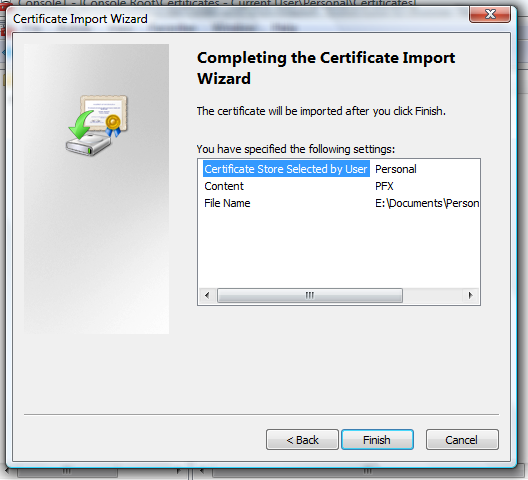Go to previous step with Back

(x=302, y=440)
